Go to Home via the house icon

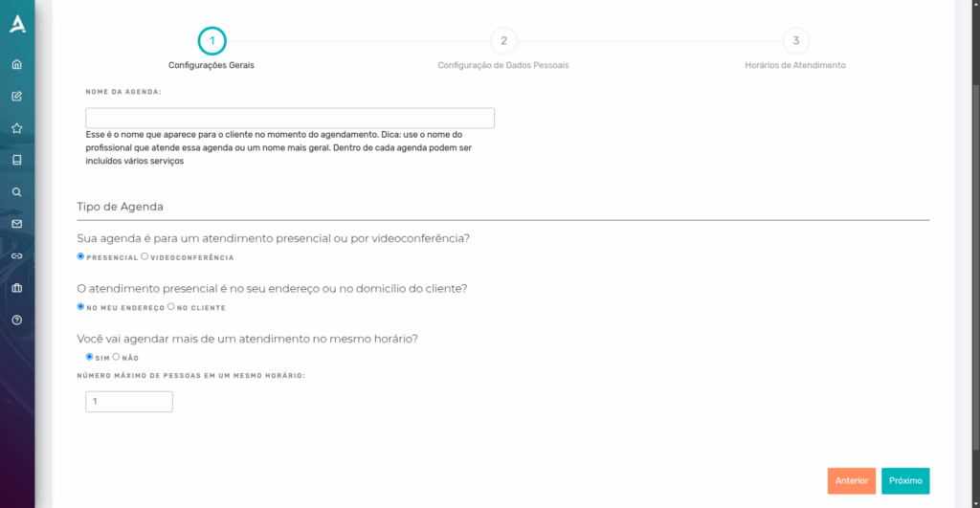click(x=17, y=64)
